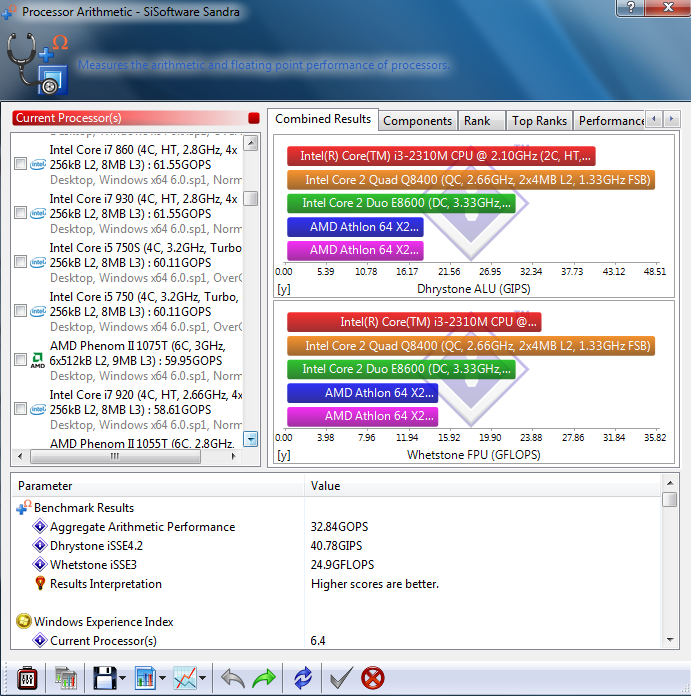
Task: Click the processor list scroll right arrow
Action: (233, 456)
